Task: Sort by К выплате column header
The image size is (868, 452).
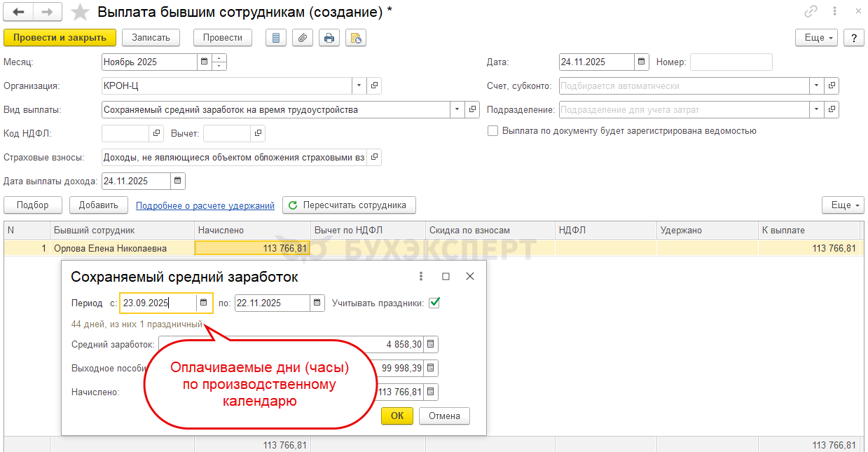Action: [x=808, y=230]
